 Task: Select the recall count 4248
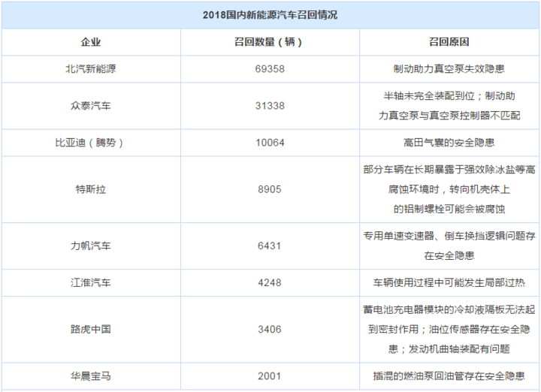pos(270,282)
